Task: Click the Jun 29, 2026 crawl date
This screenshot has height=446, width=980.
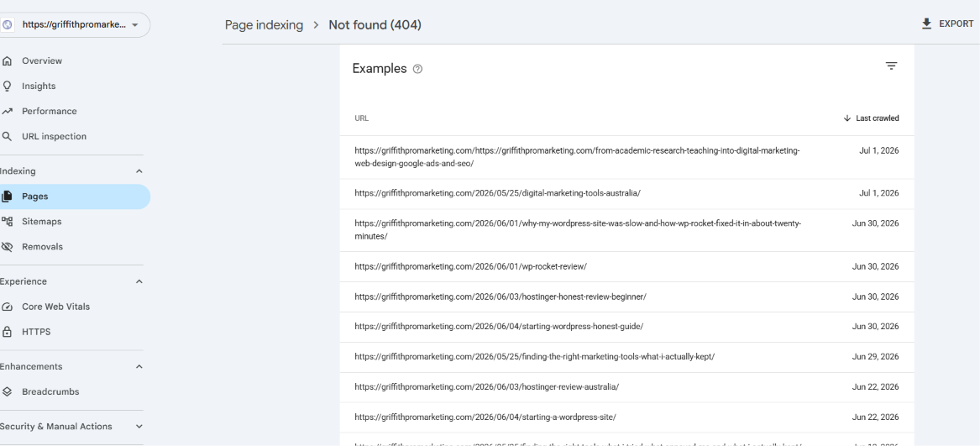Action: [875, 357]
